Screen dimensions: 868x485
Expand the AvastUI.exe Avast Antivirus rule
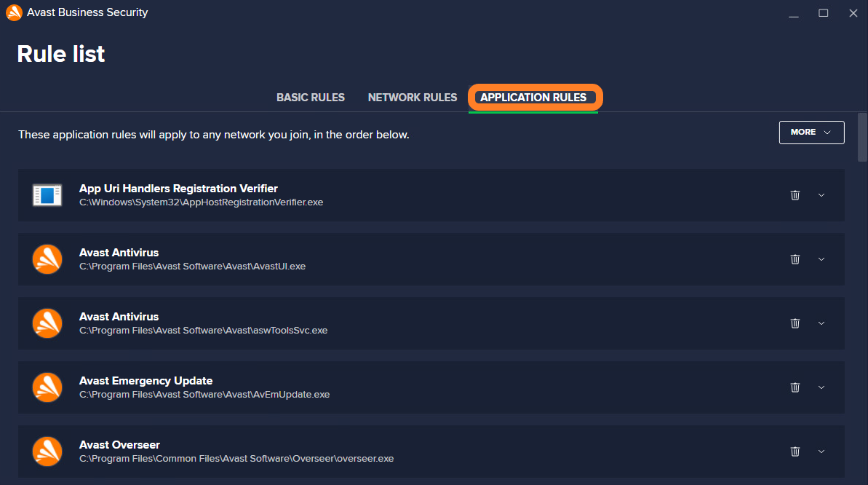[x=821, y=259]
